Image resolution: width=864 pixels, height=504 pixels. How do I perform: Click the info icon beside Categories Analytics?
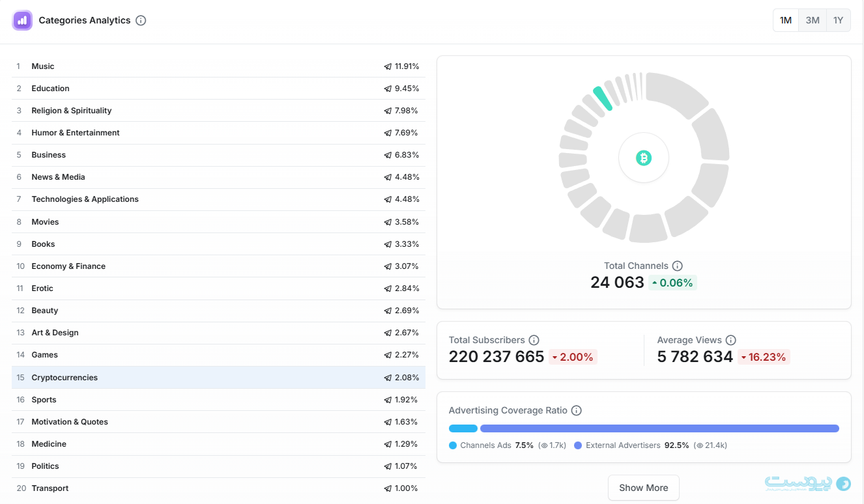tap(141, 20)
